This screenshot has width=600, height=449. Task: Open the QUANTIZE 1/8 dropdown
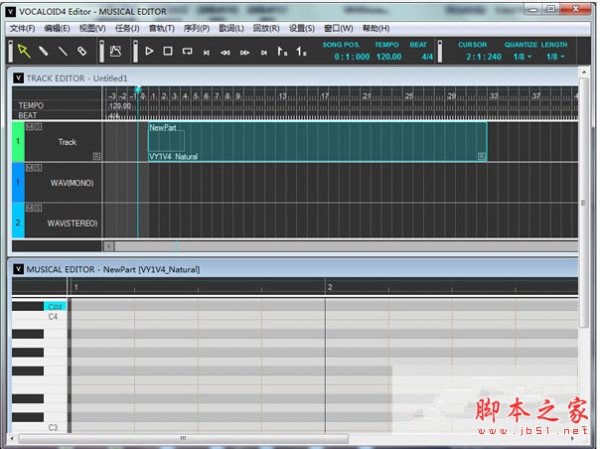point(522,57)
